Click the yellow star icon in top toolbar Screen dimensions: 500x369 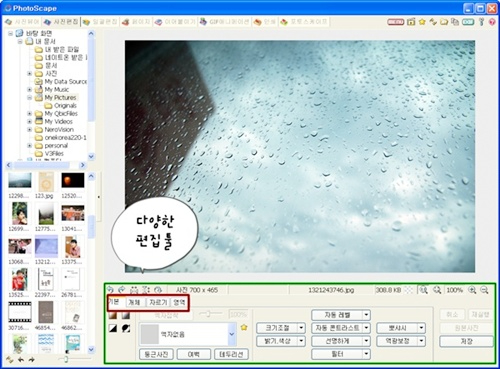422,22
